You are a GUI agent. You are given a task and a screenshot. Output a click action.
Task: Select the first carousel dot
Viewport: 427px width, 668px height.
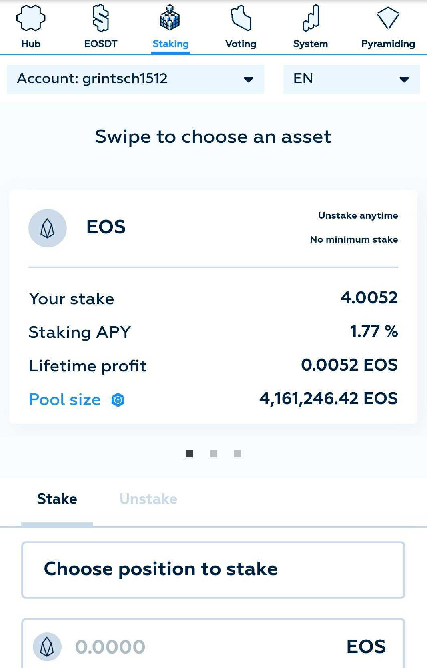[x=190, y=453]
